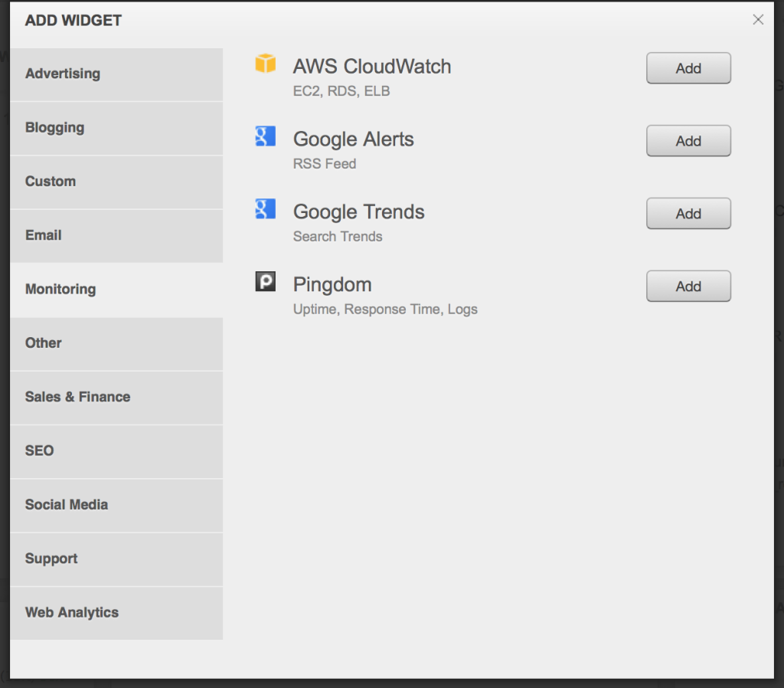Add the Pingdom widget

pos(688,287)
